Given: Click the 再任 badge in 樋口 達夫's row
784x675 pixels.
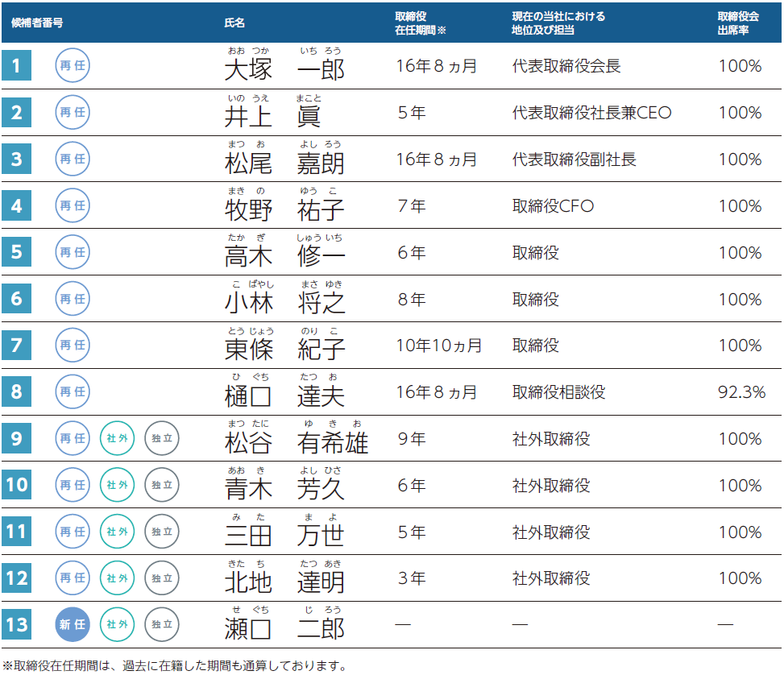Looking at the screenshot, I should pyautogui.click(x=73, y=391).
